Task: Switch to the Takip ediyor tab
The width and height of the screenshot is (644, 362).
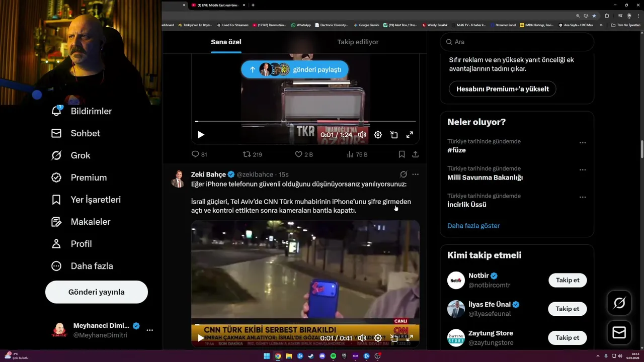Action: pos(358,42)
